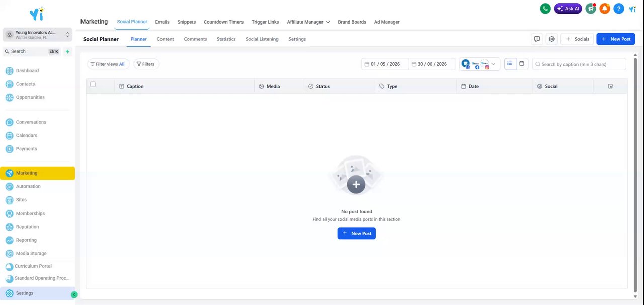Click the Yi logo in the sidebar header
The width and height of the screenshot is (644, 305).
(37, 13)
